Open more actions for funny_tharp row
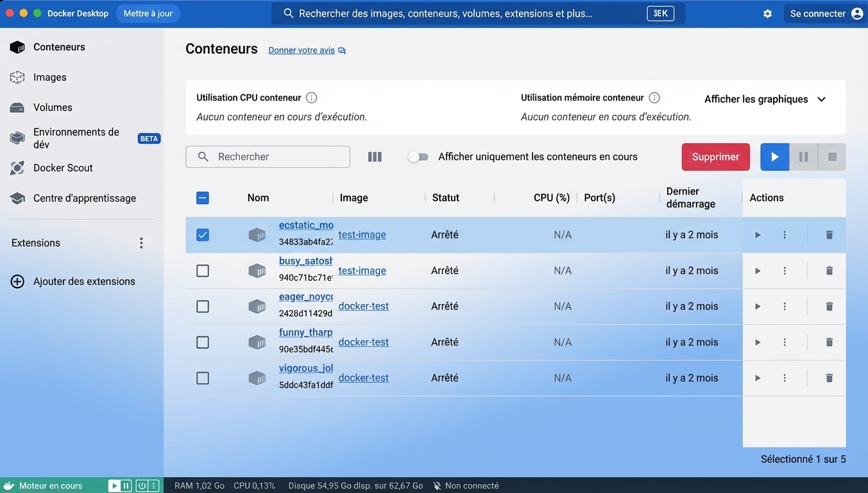This screenshot has width=868, height=493. tap(785, 342)
